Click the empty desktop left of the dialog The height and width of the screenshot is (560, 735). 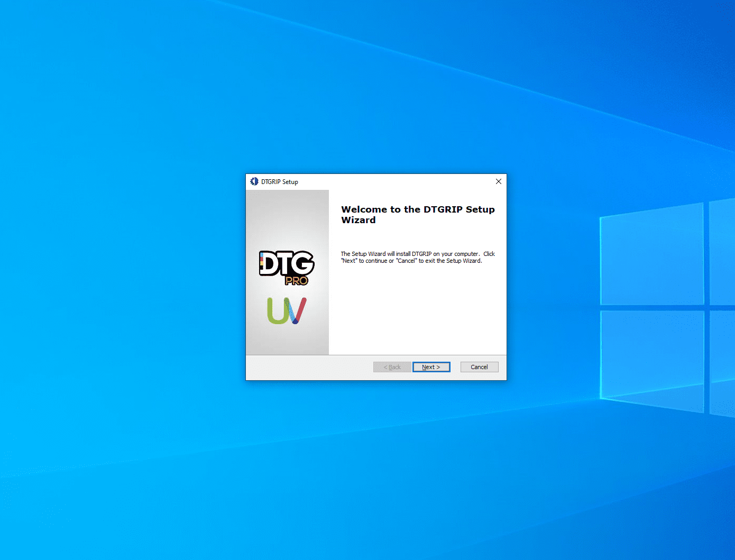[122, 275]
